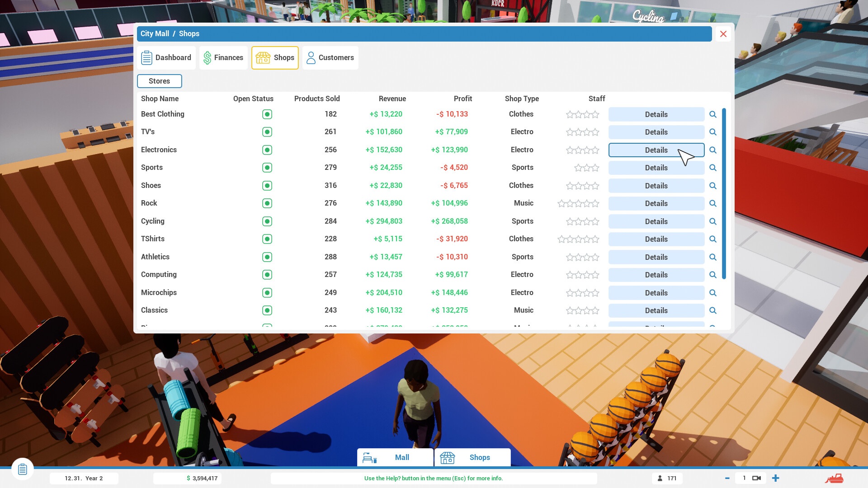Toggle open status for TV's shop
Viewport: 868px width, 488px height.
[x=267, y=132]
